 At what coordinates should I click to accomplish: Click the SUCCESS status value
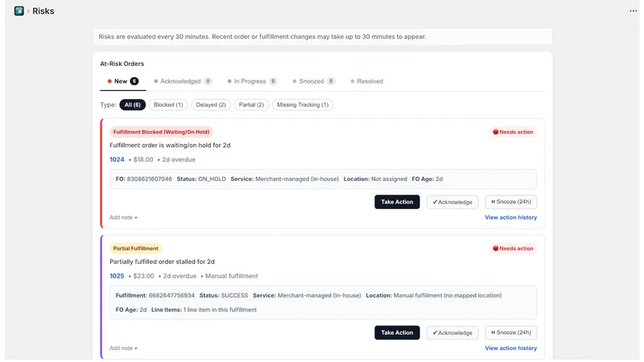[x=234, y=295]
